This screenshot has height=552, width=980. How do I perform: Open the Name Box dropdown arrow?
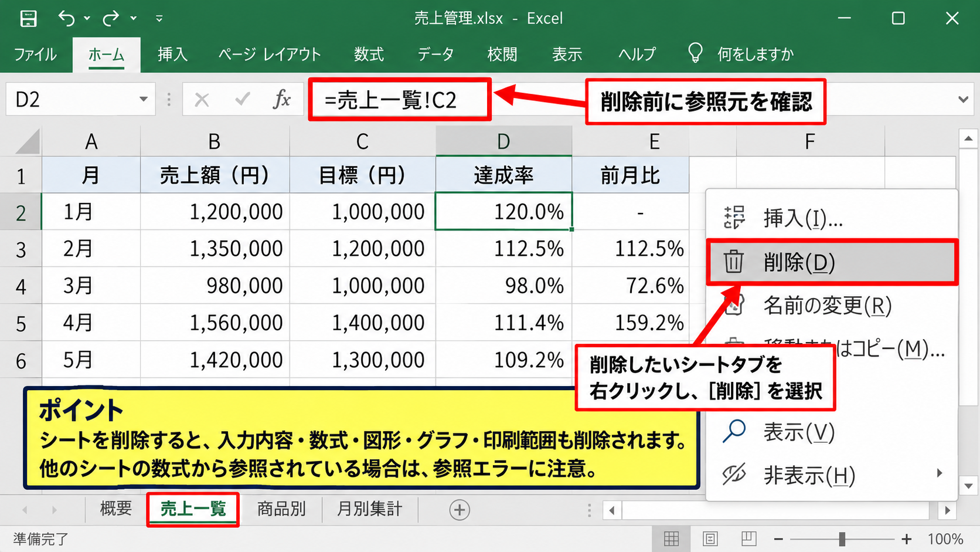pos(144,99)
